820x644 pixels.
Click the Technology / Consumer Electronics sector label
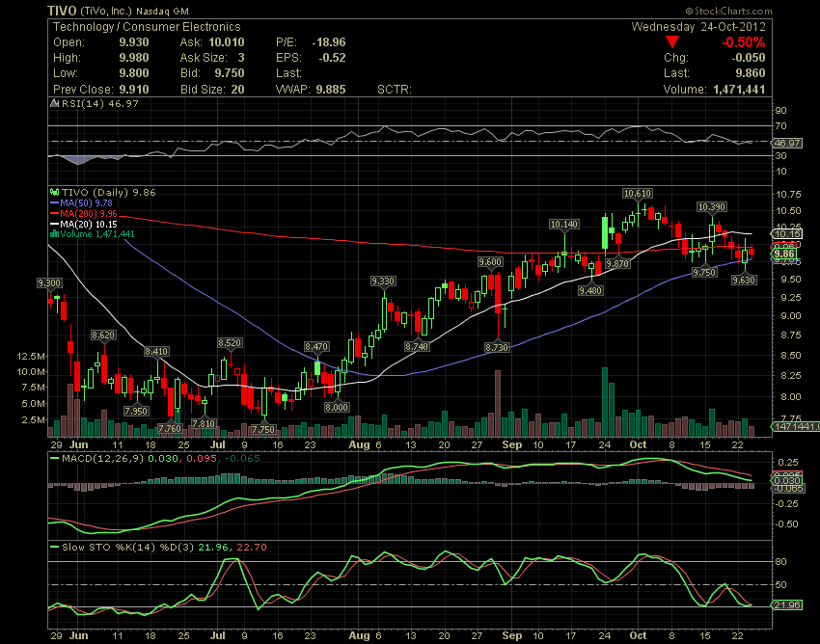147,27
